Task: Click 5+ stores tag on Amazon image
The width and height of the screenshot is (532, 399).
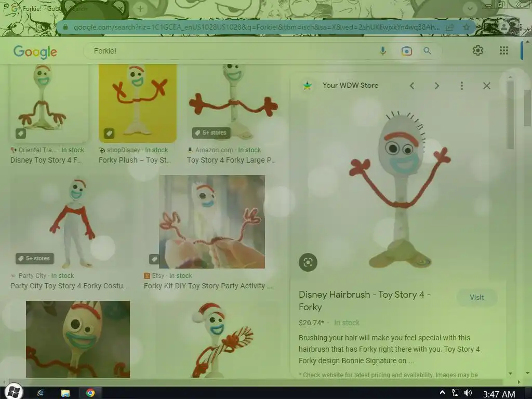Action: click(x=211, y=132)
